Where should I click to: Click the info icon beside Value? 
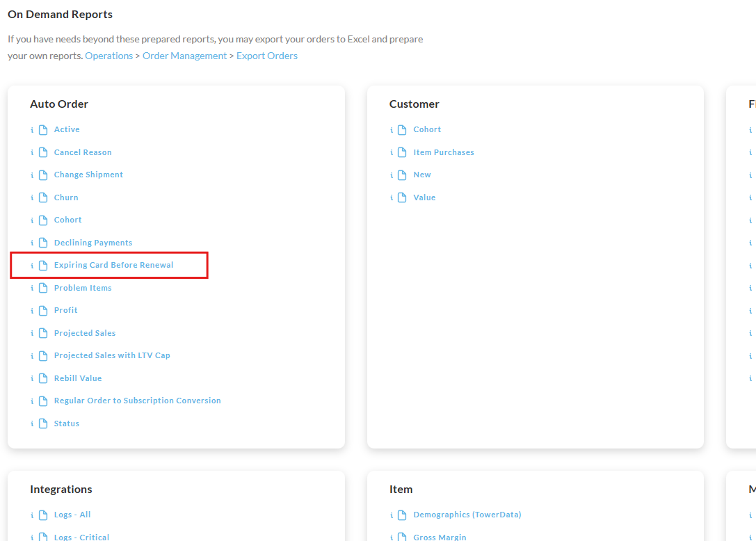[392, 197]
